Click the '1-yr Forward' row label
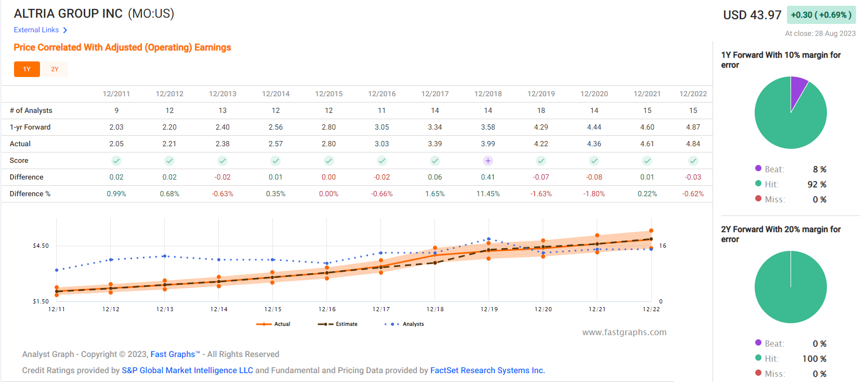 pyautogui.click(x=30, y=127)
